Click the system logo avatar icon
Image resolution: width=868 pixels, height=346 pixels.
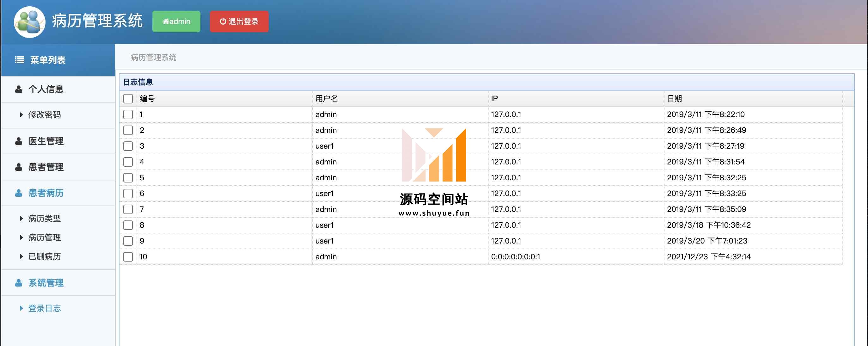pyautogui.click(x=29, y=22)
